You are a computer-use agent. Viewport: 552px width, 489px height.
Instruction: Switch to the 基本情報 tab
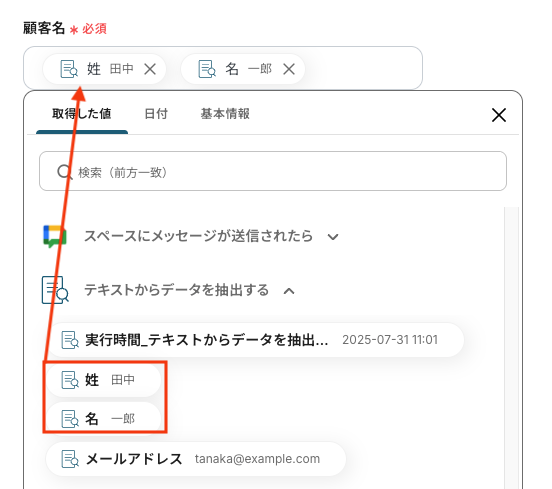[225, 114]
